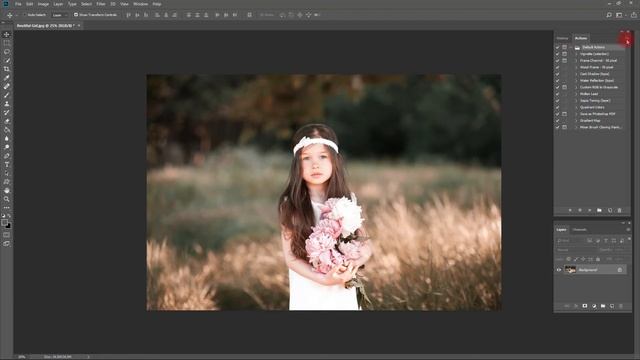Hide the Background layer eye icon

pos(559,270)
